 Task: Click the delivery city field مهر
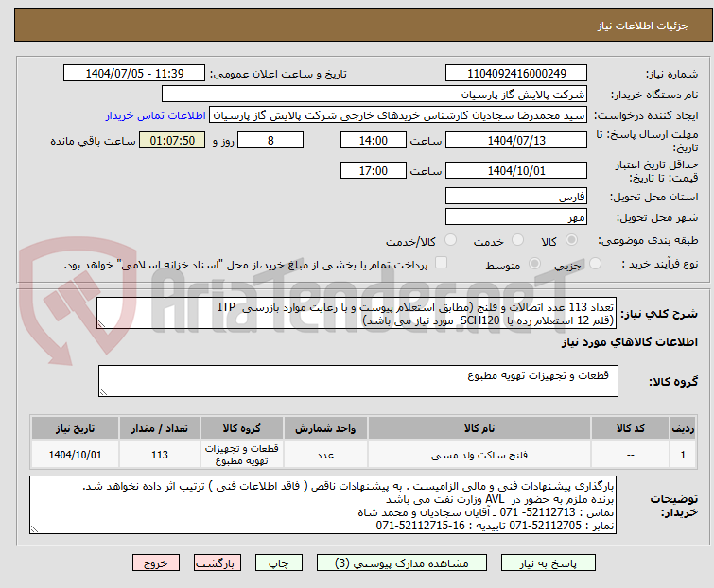tap(516, 216)
